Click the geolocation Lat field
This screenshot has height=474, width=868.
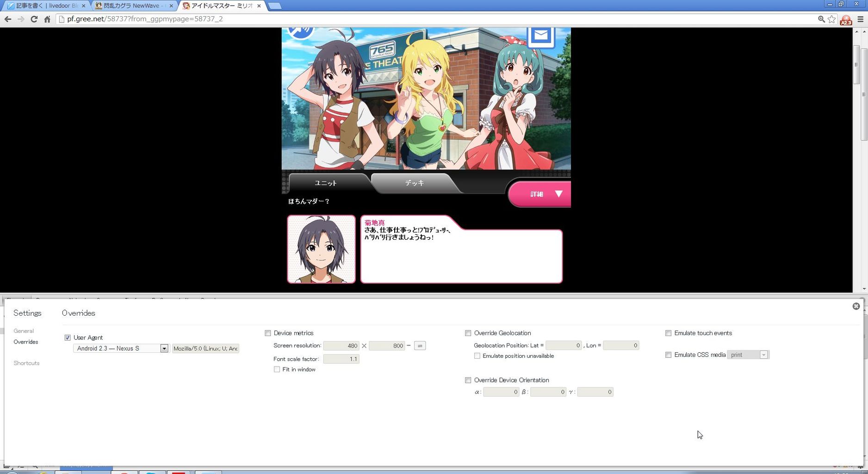click(564, 346)
